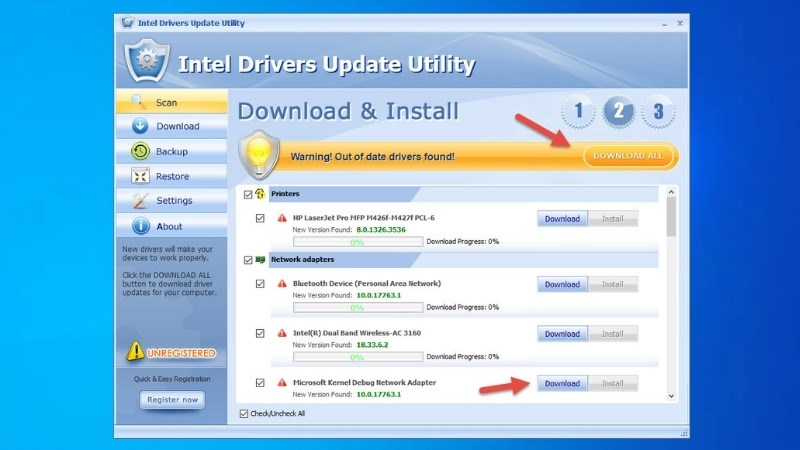Click the red alert icon for Intel Dual Band Wireless
This screenshot has height=450, width=800.
pos(282,333)
